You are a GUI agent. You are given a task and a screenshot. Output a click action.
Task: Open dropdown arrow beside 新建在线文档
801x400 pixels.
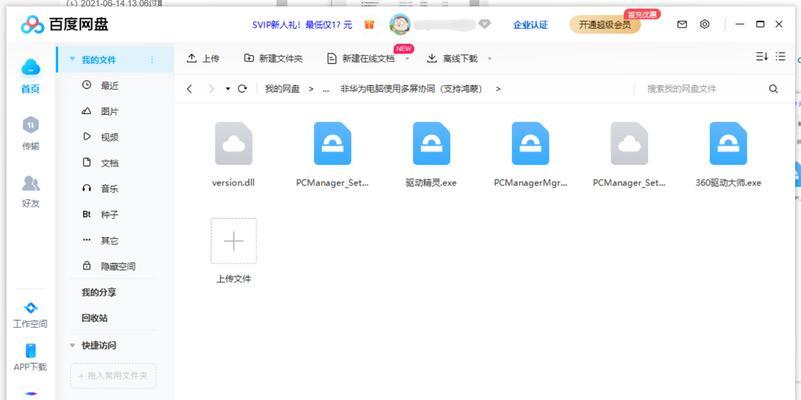point(407,59)
